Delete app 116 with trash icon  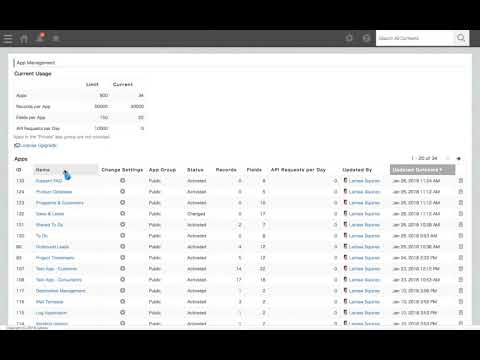[x=461, y=301]
